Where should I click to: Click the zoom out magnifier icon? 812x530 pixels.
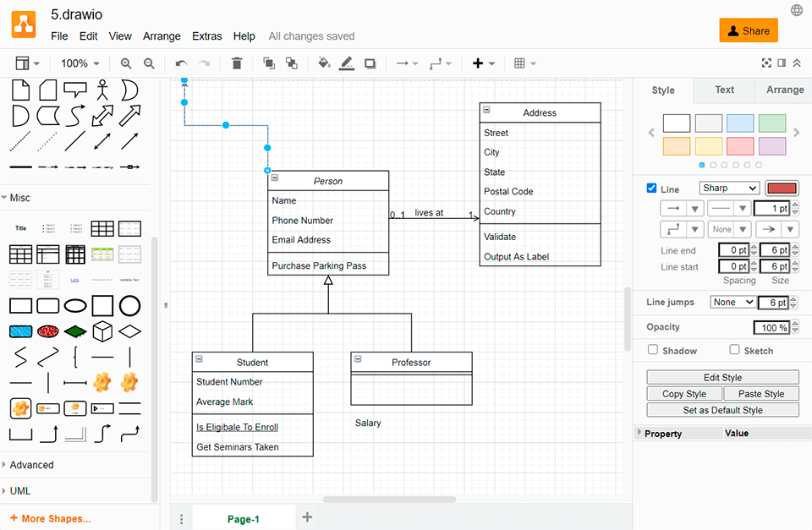coord(149,63)
